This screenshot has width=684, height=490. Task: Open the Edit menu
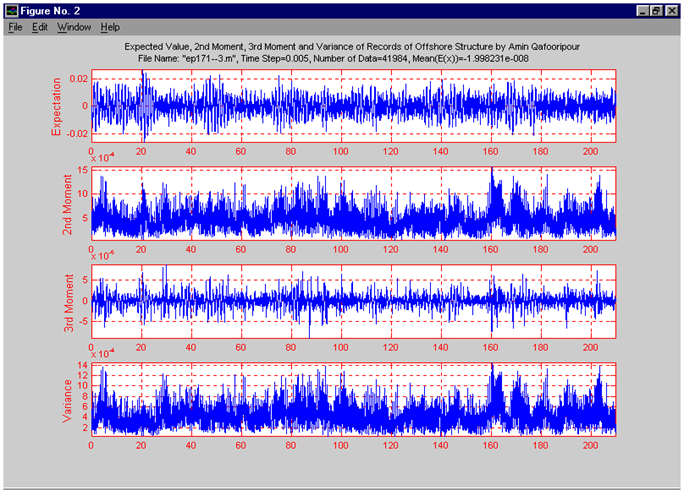tap(40, 27)
